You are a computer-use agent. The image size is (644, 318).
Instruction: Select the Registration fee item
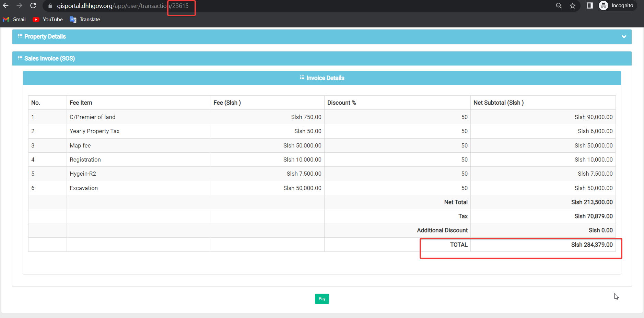[85, 160]
